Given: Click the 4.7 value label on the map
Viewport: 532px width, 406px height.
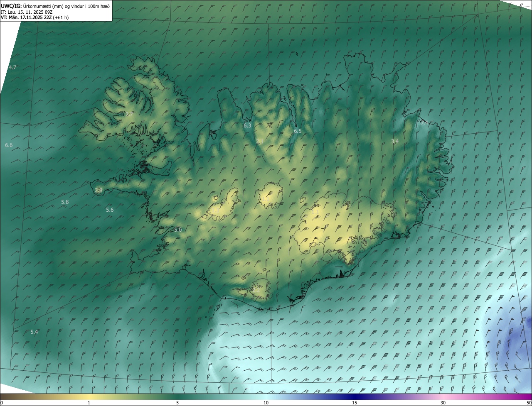Looking at the screenshot, I should [12, 67].
